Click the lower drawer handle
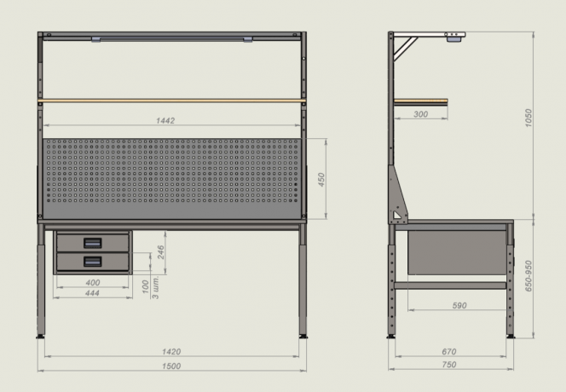Screen dimensions: 566x392 coord(93,262)
